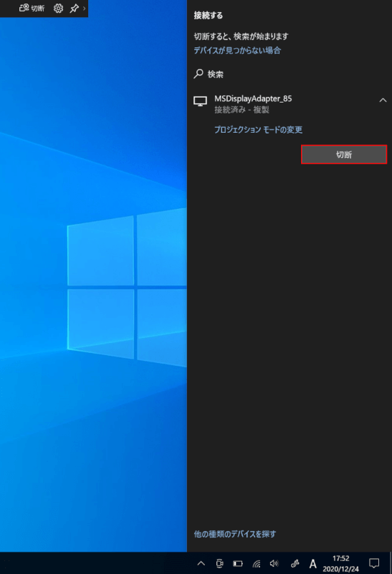The image size is (392, 574).
Task: Collapse the MSDisplayAdapter_85 chevron
Action: coord(383,100)
